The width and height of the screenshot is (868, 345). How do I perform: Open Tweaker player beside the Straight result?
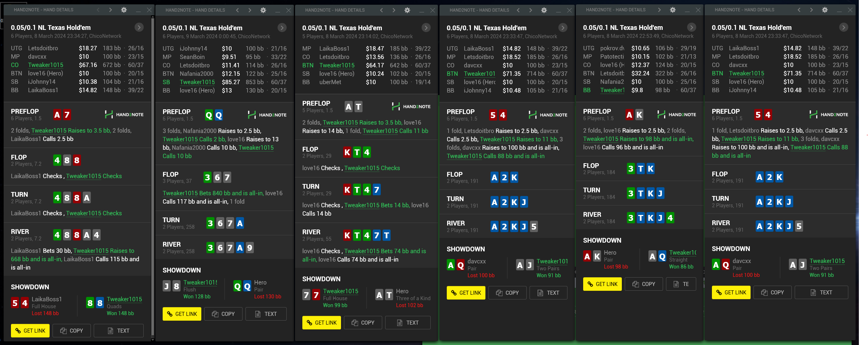pyautogui.click(x=683, y=252)
